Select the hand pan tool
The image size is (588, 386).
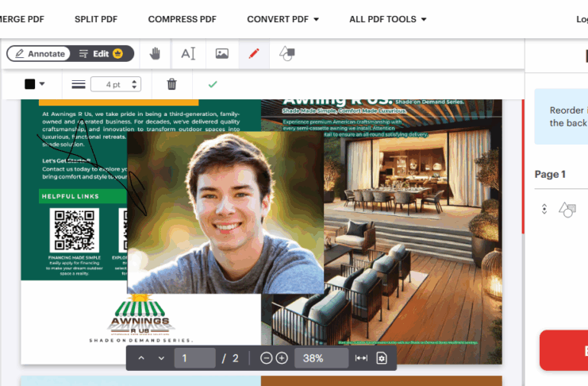[156, 54]
